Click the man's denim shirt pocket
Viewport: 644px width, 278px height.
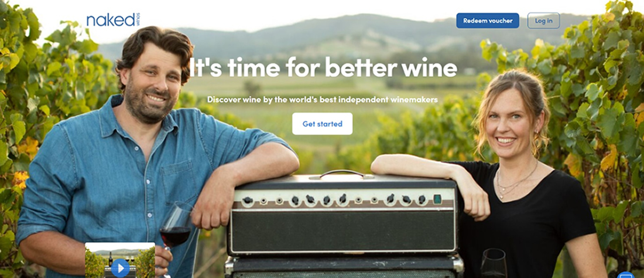(177, 181)
